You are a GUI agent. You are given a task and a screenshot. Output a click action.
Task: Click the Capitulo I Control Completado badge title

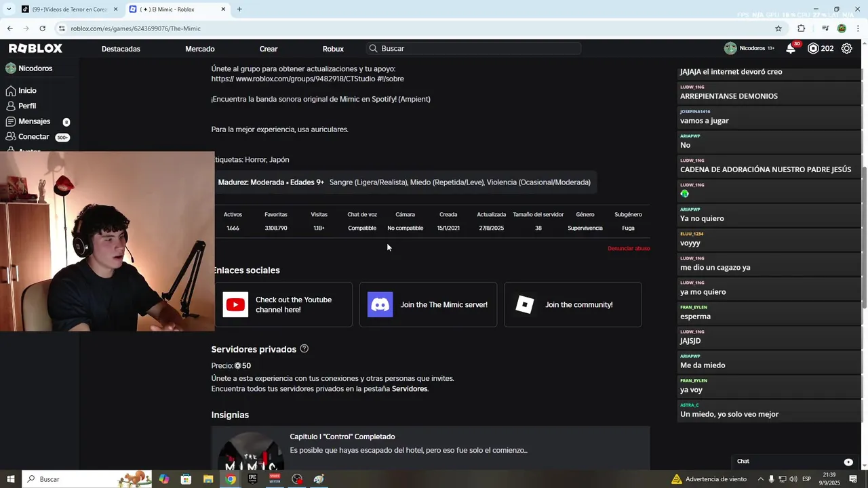point(342,437)
